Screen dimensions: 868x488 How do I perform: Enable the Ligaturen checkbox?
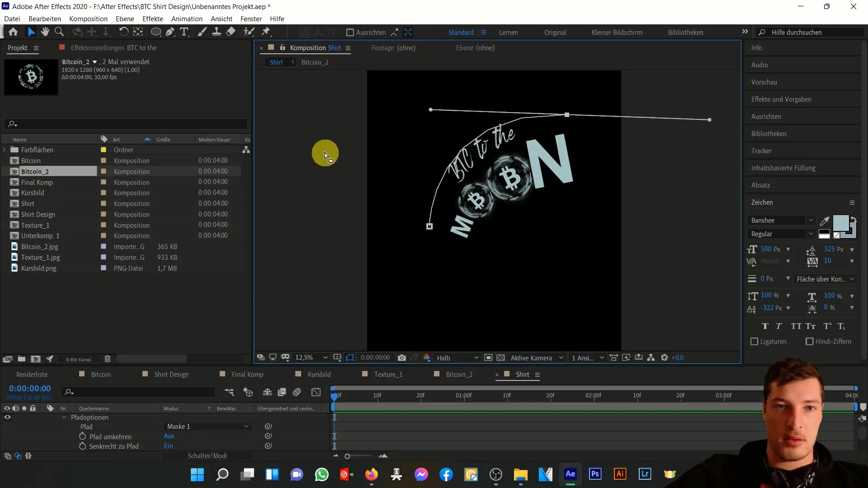point(754,342)
